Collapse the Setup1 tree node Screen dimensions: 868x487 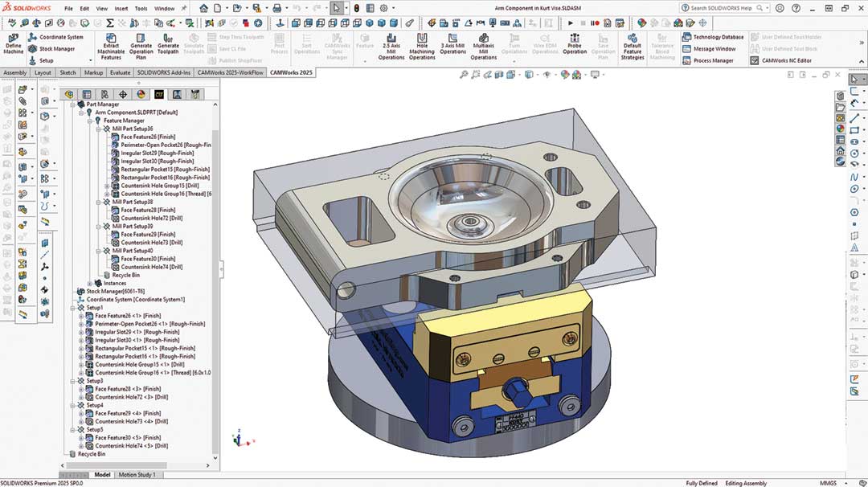[72, 308]
